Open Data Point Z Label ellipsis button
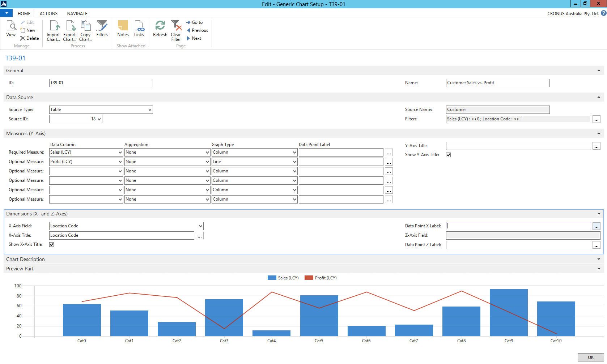Viewport: 607px width, 364px height. [x=597, y=245]
